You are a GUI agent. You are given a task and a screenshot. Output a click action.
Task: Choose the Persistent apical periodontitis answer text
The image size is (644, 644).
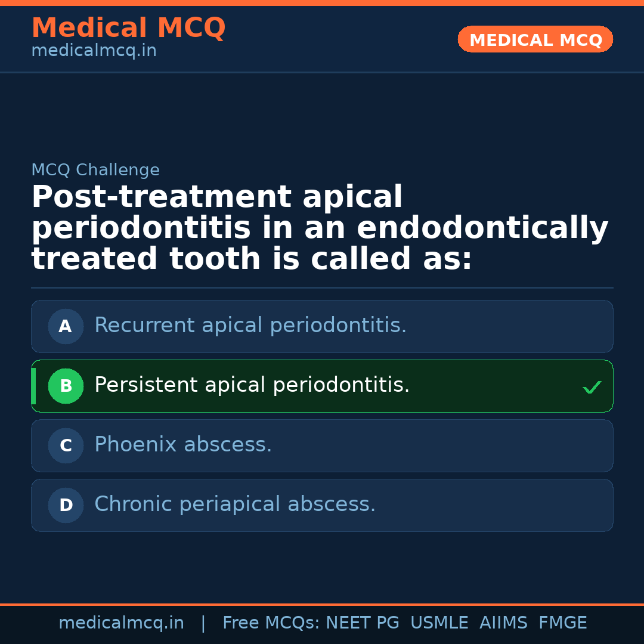tap(252, 385)
